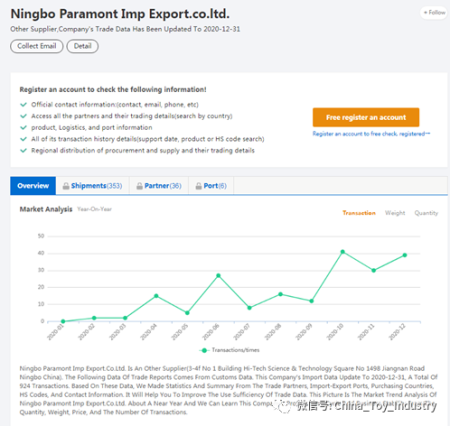Click the 2020-06 data point
This screenshot has width=450, height=426.
click(218, 275)
